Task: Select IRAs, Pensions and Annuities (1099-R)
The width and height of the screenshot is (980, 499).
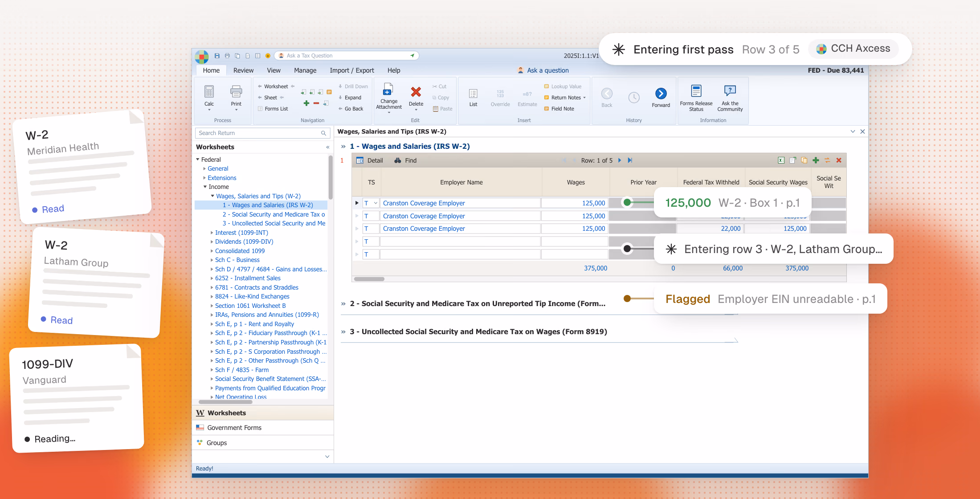Action: pos(267,315)
